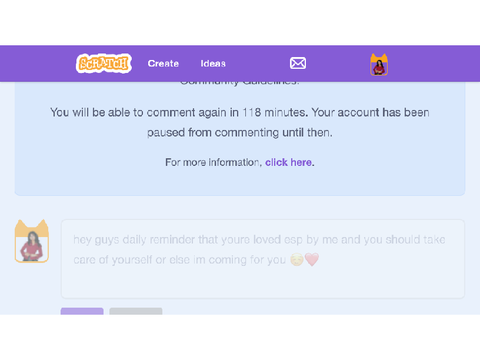The image size is (480, 360).
Task: Follow the "click here" link
Action: [x=289, y=162]
